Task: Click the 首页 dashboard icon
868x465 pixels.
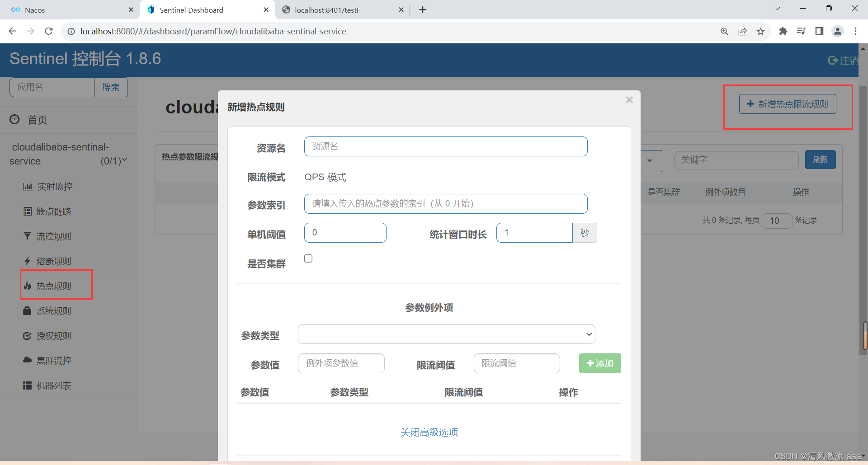Action: pyautogui.click(x=15, y=119)
